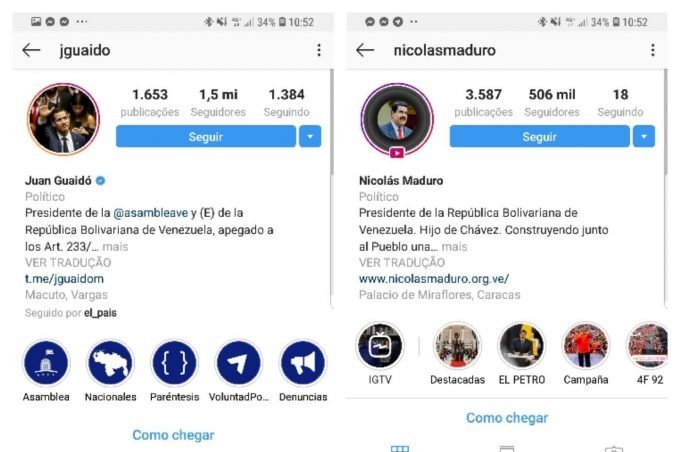680x452 pixels.
Task: Open www.nicolasmaduro.org.ve link
Action: [x=434, y=278]
